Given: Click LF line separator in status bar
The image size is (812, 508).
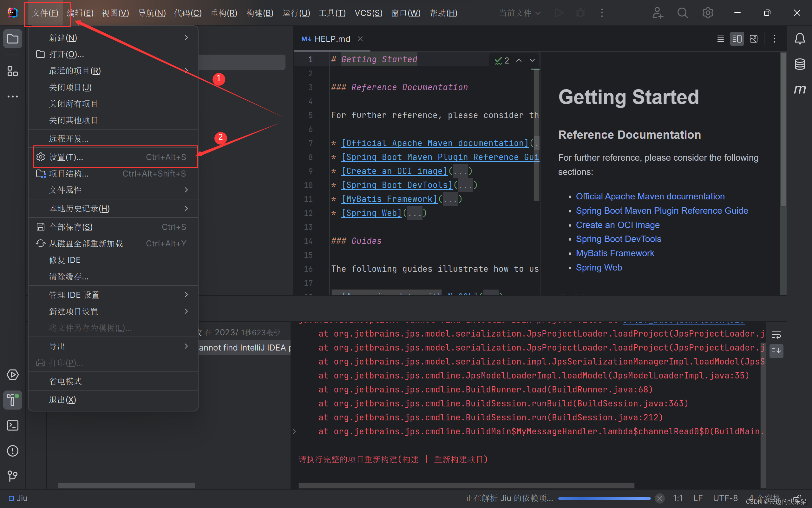Looking at the screenshot, I should [698, 498].
